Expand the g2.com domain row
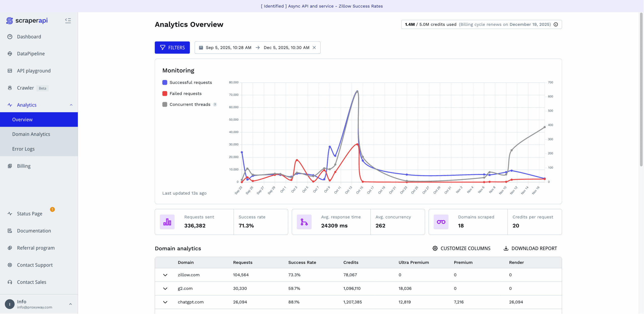 coord(165,289)
